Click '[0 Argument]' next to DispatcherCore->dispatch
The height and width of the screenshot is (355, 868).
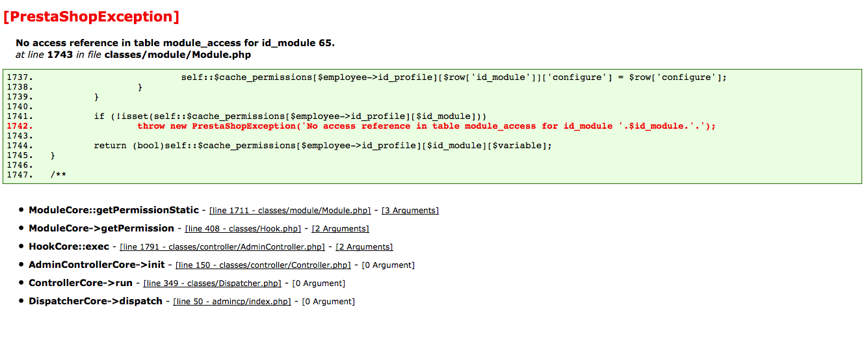[x=328, y=302]
